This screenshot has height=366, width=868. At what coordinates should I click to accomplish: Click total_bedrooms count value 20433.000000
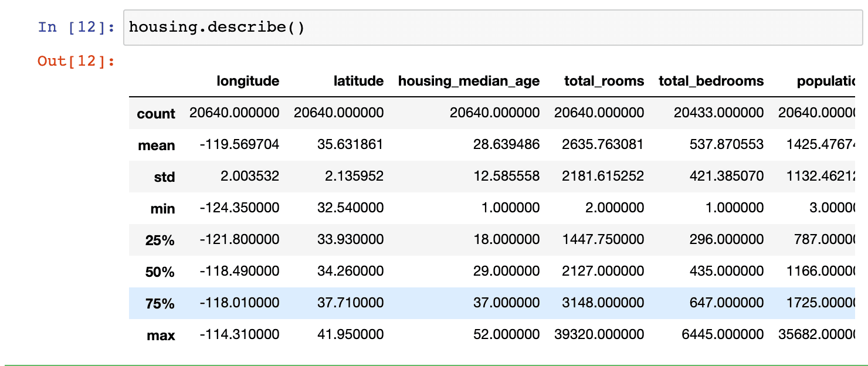click(x=718, y=113)
